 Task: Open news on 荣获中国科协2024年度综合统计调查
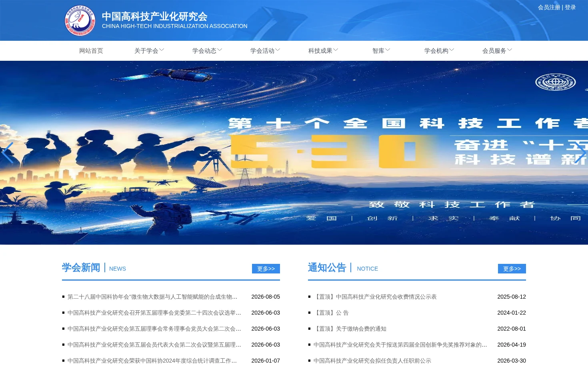[152, 361]
